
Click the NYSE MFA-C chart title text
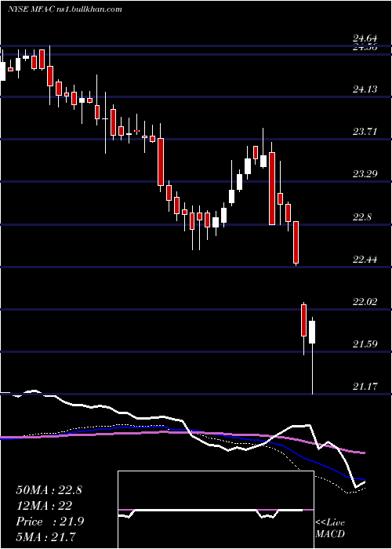point(65,9)
